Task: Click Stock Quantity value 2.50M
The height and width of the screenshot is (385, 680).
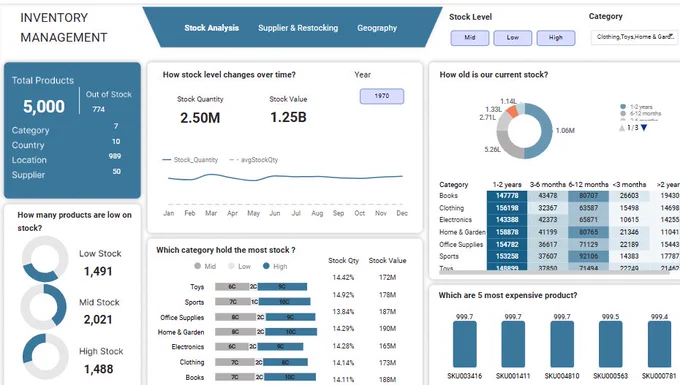Action: pyautogui.click(x=200, y=118)
